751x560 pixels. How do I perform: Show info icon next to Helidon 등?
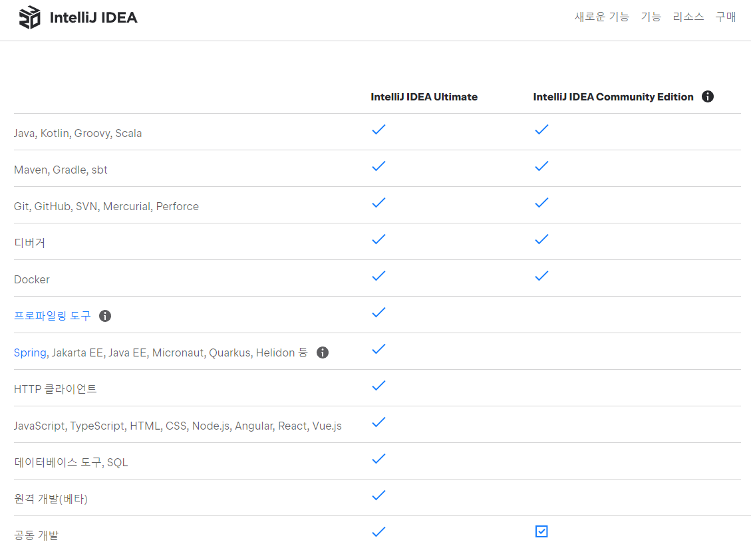pyautogui.click(x=323, y=352)
